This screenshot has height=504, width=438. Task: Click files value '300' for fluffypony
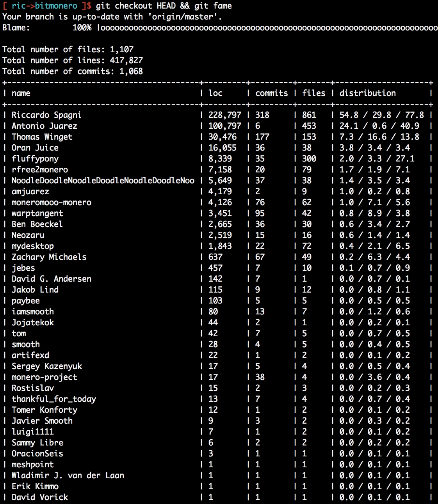click(309, 159)
